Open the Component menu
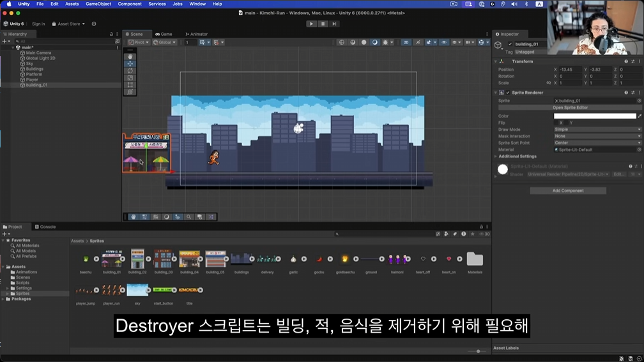This screenshot has width=644, height=362. (x=129, y=4)
